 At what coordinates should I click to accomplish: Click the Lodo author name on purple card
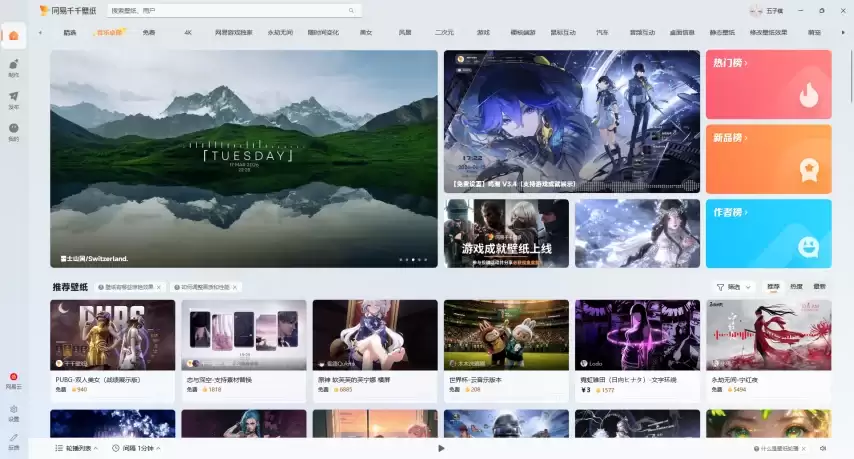595,363
